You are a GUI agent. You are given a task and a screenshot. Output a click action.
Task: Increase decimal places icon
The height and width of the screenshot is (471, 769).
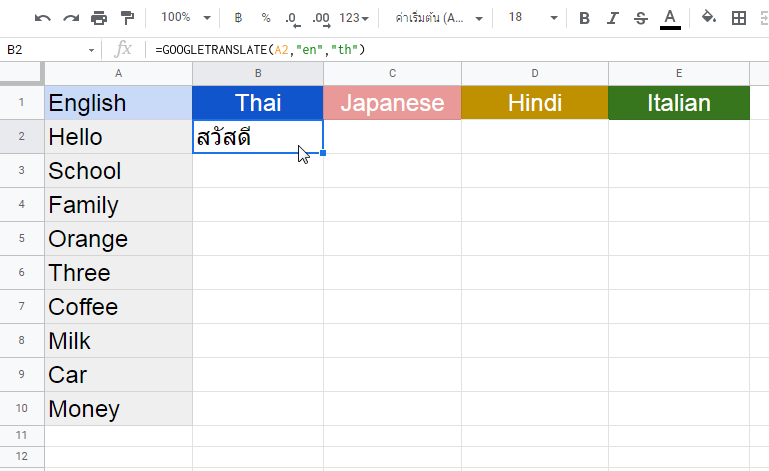coord(321,19)
